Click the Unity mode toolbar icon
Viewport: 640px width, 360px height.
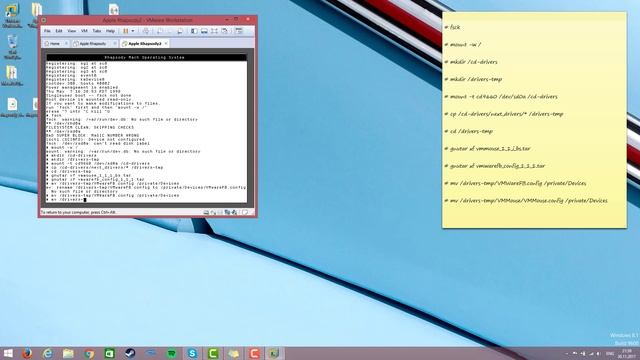224,31
